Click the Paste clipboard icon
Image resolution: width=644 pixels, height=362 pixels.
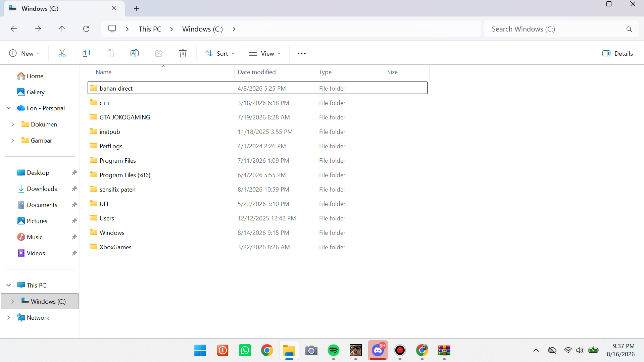[110, 53]
